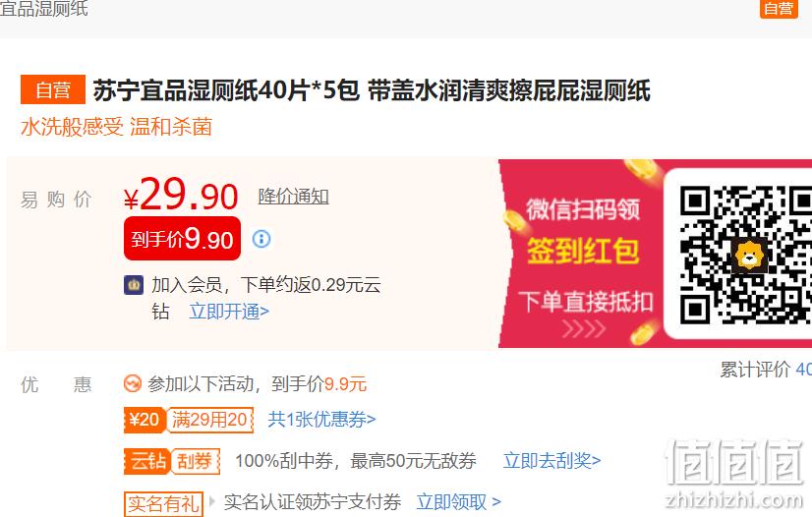Click the ¥20 coupon badge
This screenshot has width=812, height=517.
[x=144, y=419]
